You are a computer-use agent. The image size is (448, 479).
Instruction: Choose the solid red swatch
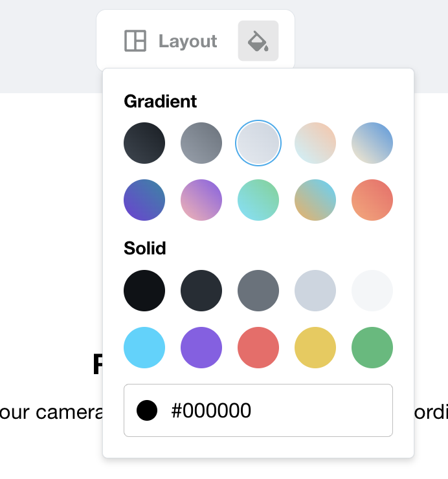tap(258, 348)
